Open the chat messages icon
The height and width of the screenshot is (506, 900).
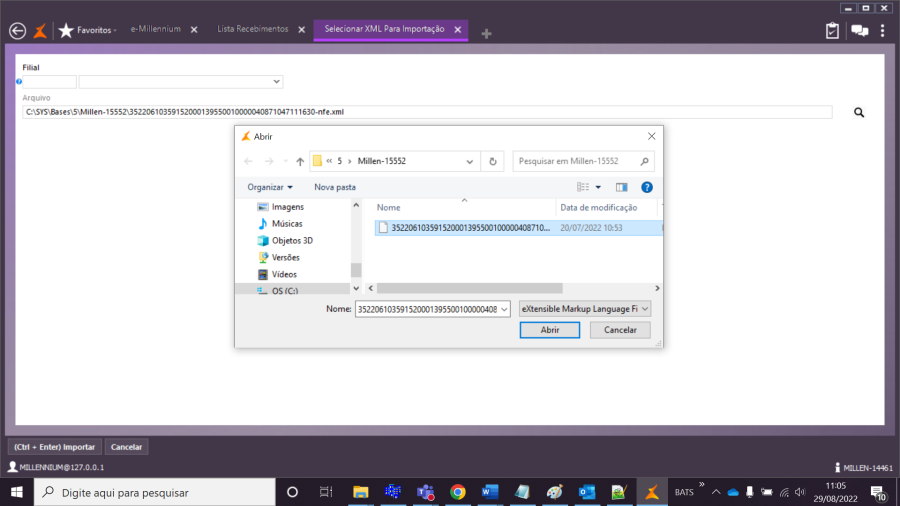point(859,31)
